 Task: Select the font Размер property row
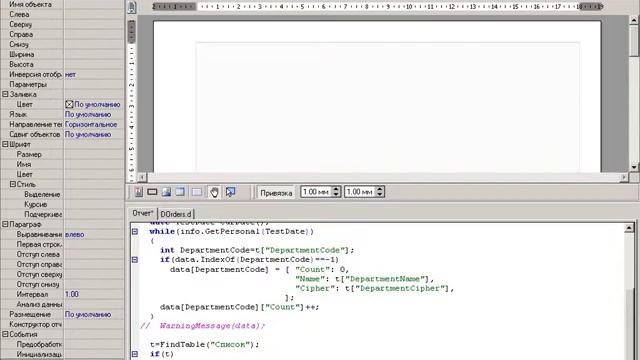(x=62, y=154)
